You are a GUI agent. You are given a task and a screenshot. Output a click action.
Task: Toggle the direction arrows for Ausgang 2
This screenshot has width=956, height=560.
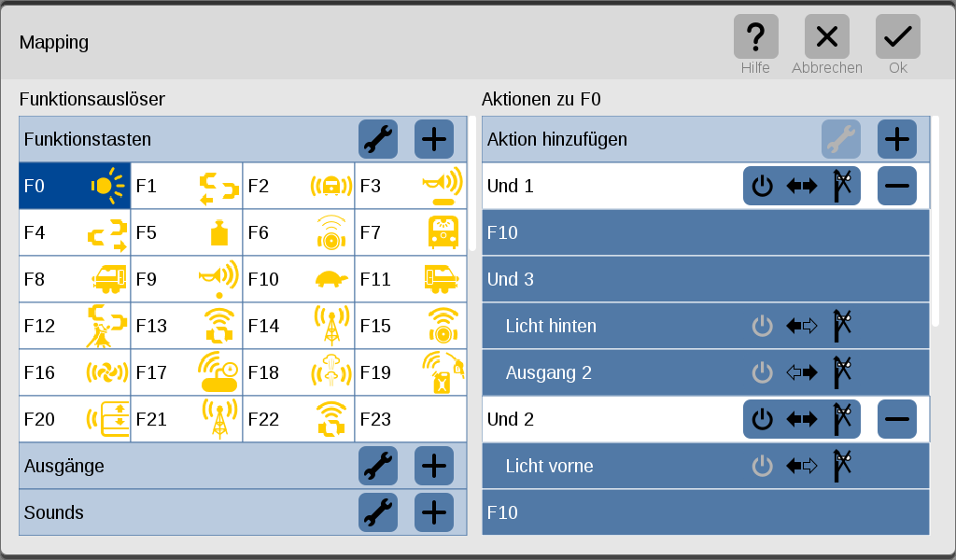801,372
